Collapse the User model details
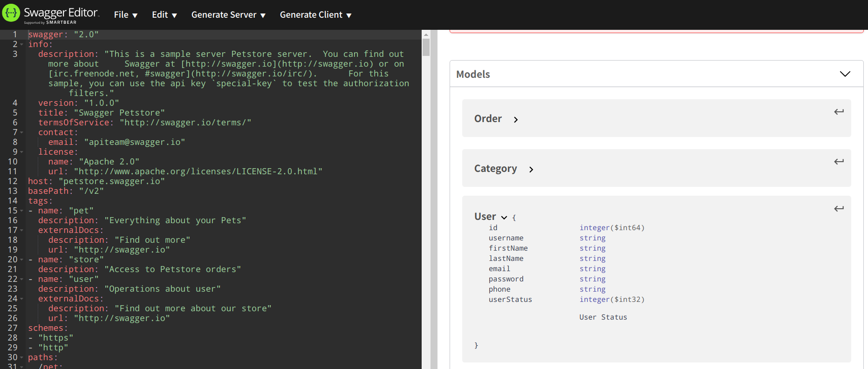 point(504,218)
